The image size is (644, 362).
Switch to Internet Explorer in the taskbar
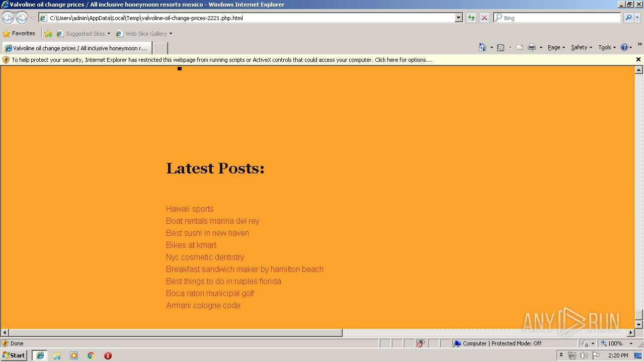pos(40,355)
